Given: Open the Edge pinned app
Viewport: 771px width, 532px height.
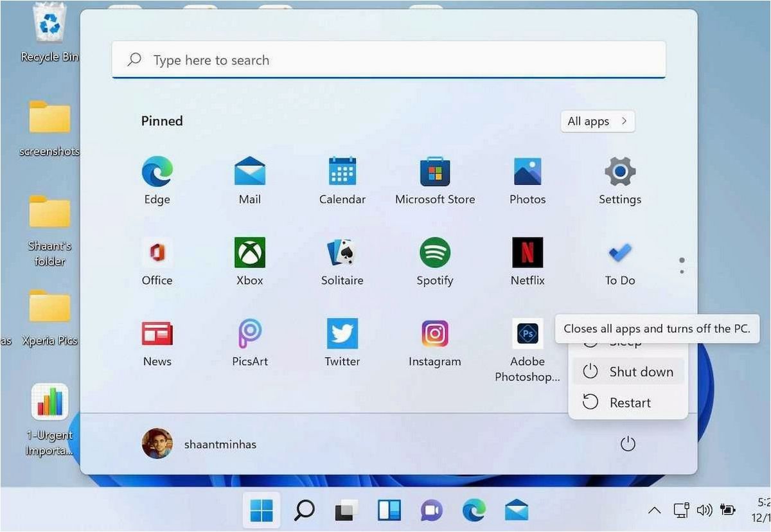Looking at the screenshot, I should coord(157,181).
